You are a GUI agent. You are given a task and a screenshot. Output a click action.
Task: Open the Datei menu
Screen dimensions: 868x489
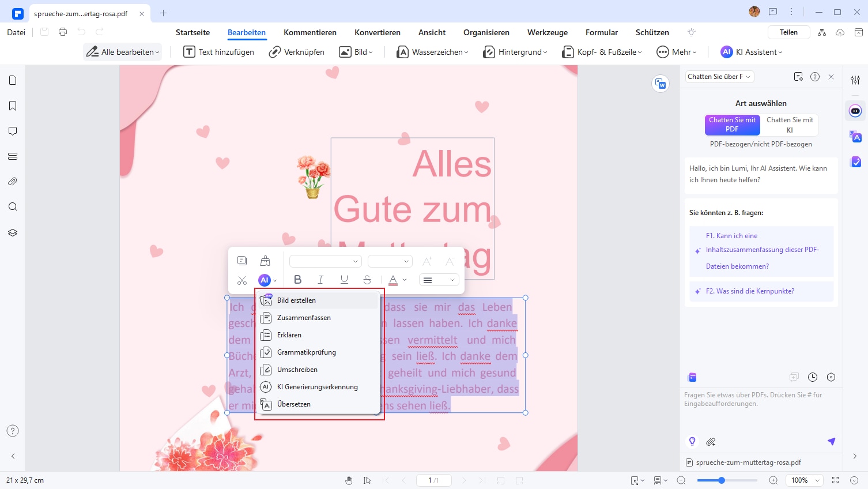pos(16,32)
